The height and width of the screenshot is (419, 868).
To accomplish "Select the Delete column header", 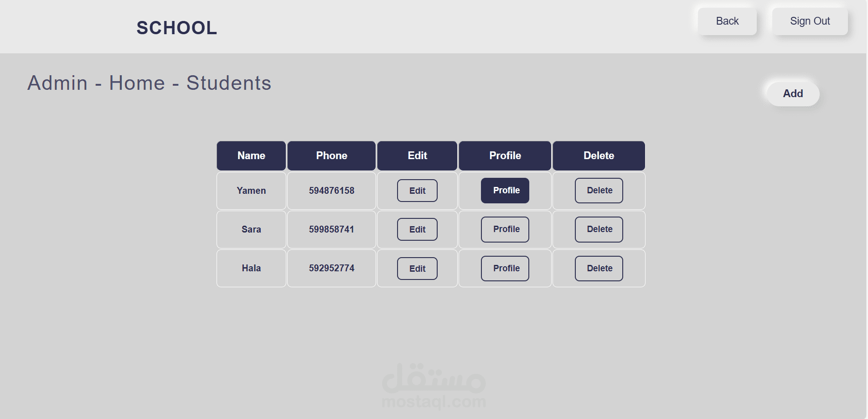I will point(599,156).
